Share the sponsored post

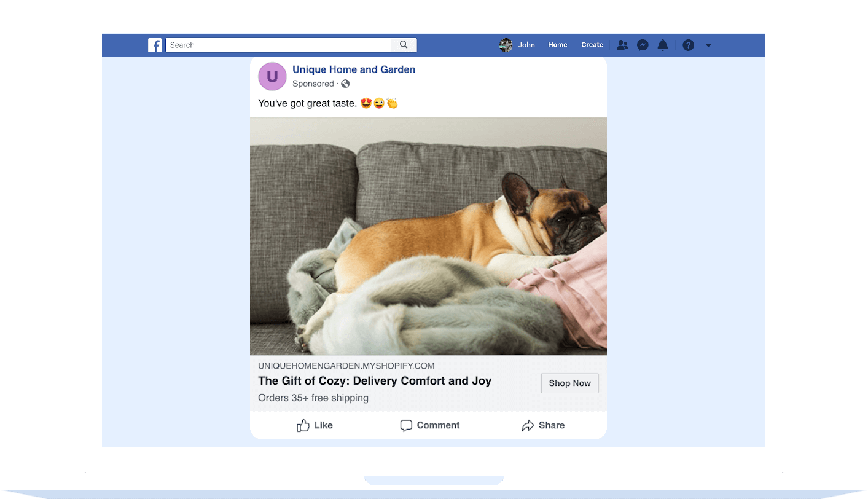pos(543,425)
